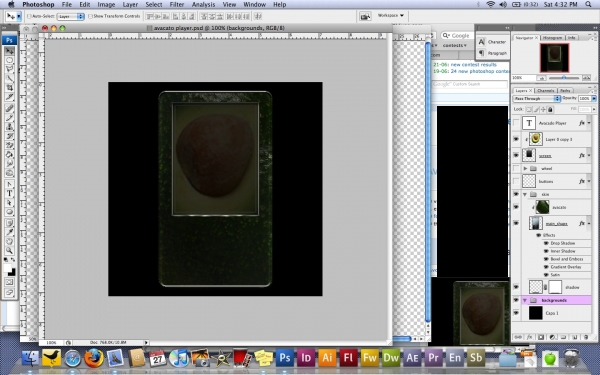Open the Layer menu
This screenshot has height=375, width=600.
(x=130, y=5)
